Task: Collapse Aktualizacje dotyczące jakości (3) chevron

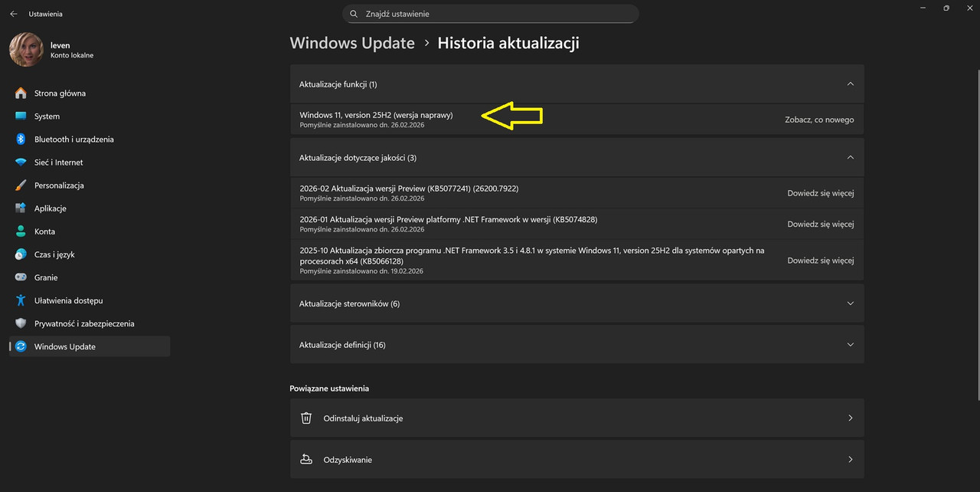Action: [x=850, y=157]
